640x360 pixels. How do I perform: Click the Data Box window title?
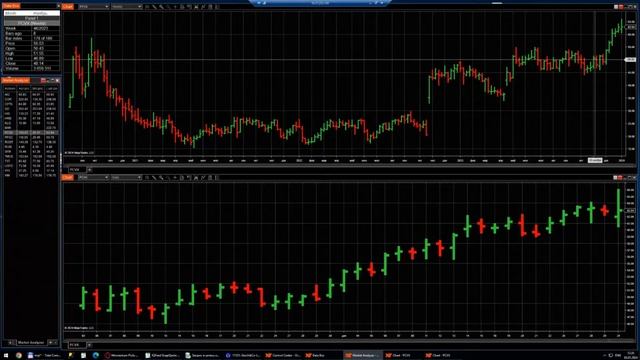click(x=11, y=6)
